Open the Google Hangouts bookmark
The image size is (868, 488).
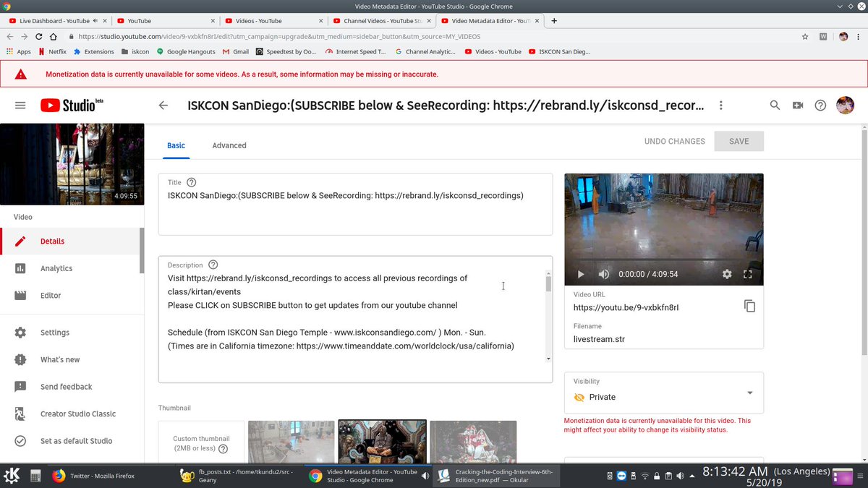tap(186, 52)
